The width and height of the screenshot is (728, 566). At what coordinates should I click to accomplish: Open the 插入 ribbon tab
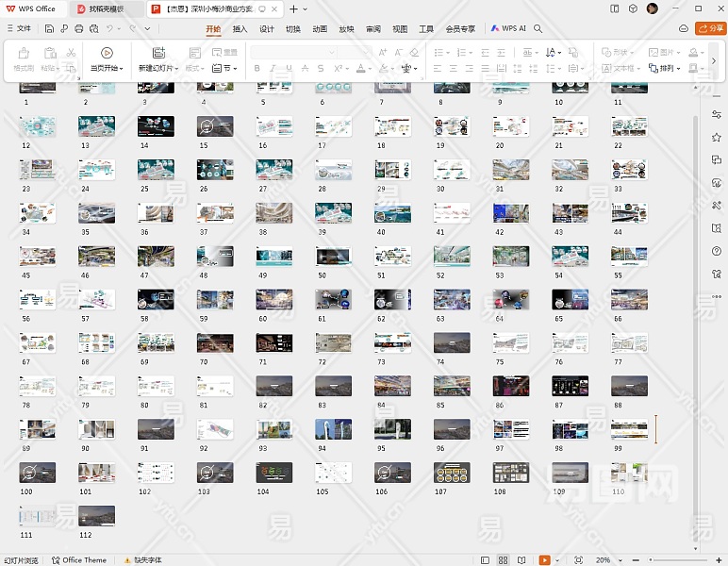(240, 29)
